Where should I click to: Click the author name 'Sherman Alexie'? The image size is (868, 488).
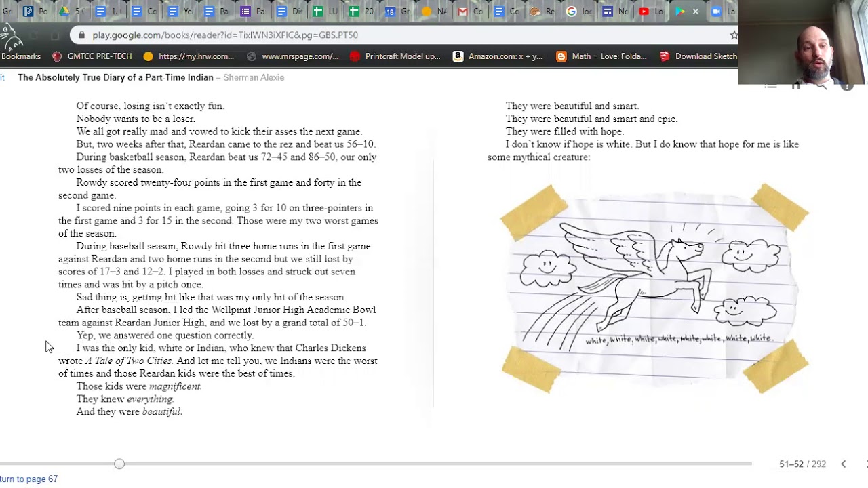click(254, 77)
